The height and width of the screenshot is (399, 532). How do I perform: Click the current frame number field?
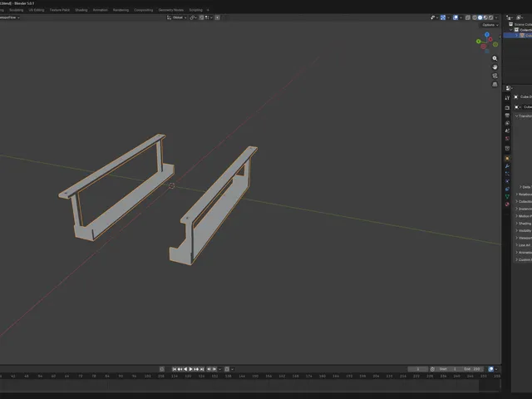tap(418, 369)
